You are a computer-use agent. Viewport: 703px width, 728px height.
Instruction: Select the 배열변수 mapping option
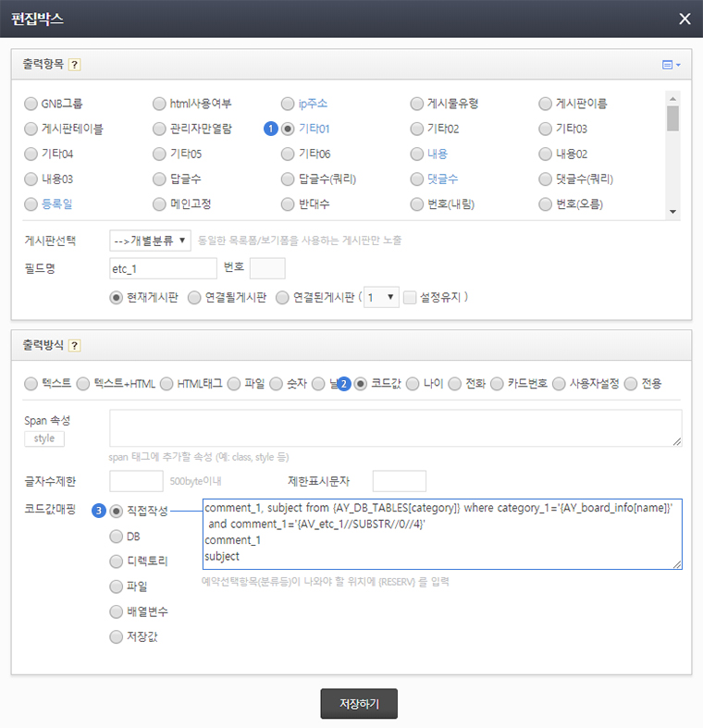(x=117, y=611)
